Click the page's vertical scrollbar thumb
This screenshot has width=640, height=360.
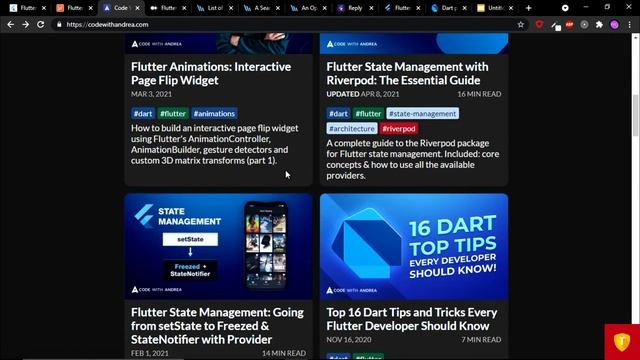coord(636,116)
